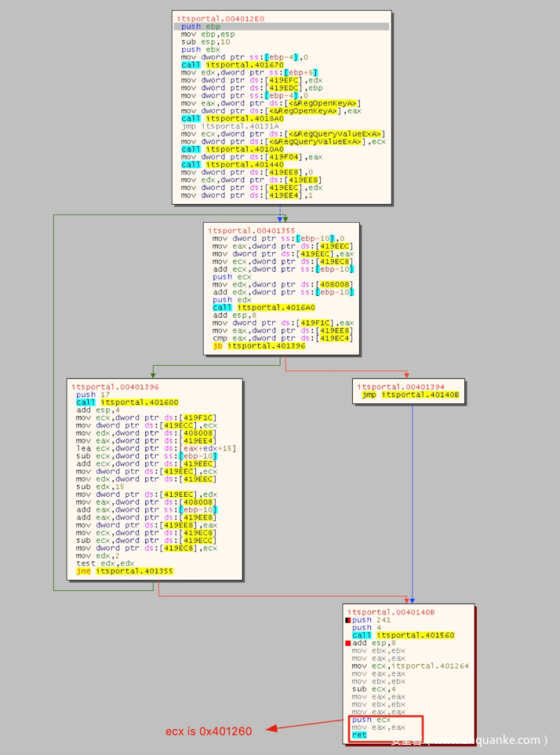
Task: Click the red marker beside add esp,8
Action: click(x=347, y=643)
